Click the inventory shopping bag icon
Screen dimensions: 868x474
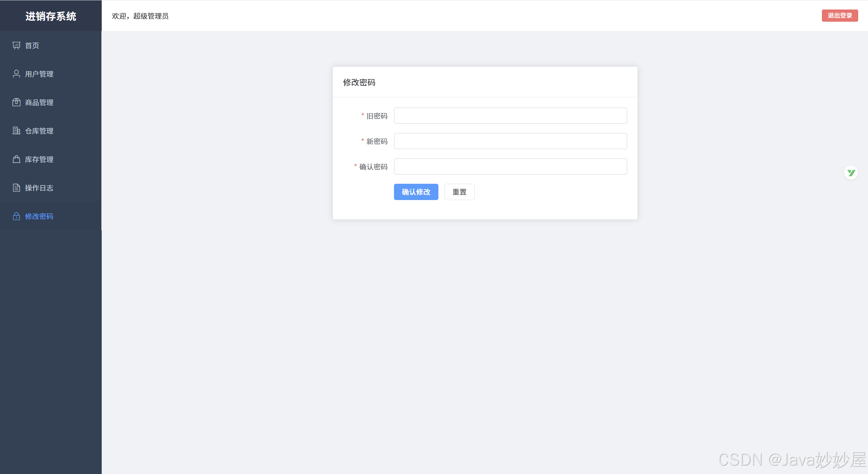tap(16, 159)
